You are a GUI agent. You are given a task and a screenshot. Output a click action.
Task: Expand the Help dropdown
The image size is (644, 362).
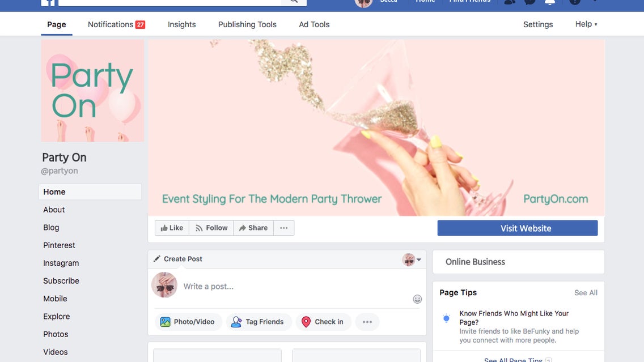[586, 24]
